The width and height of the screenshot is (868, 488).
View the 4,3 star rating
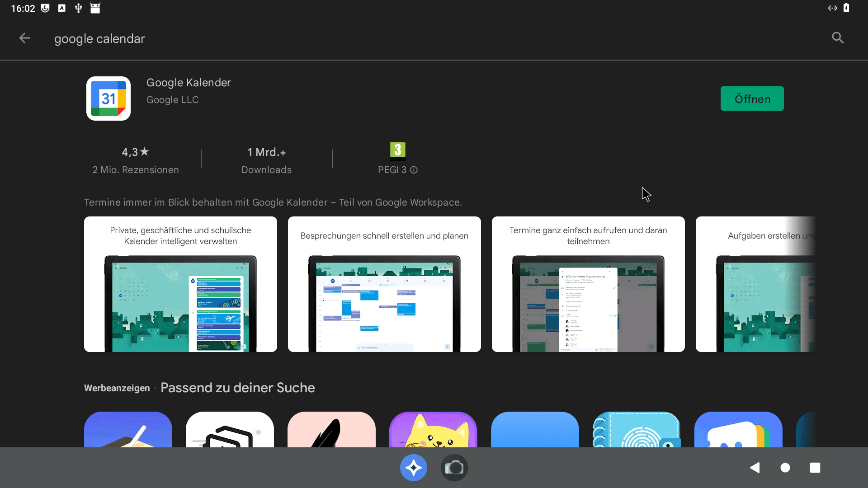coord(135,152)
